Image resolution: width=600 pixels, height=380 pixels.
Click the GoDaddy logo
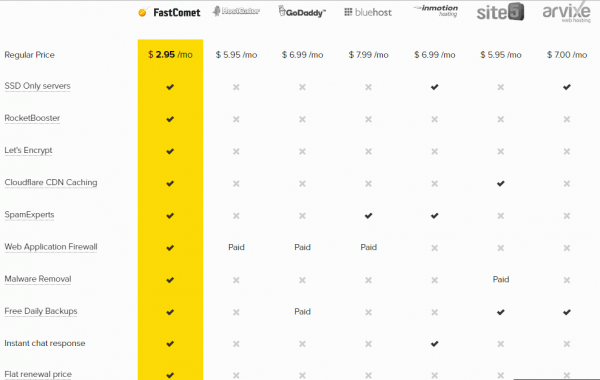point(302,11)
